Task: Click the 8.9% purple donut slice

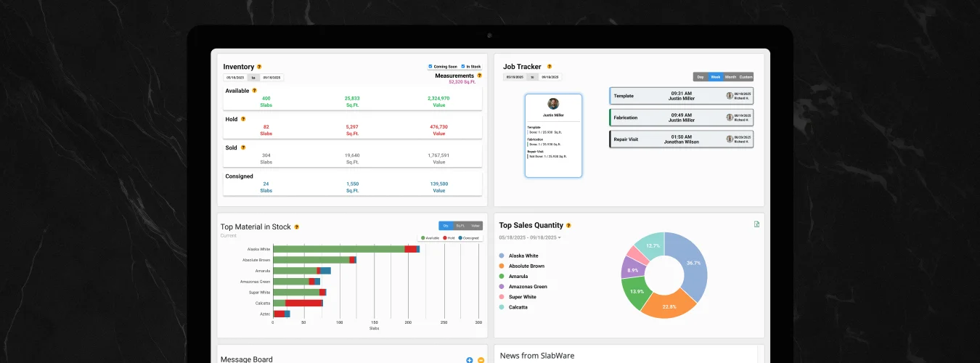Action: [632, 269]
